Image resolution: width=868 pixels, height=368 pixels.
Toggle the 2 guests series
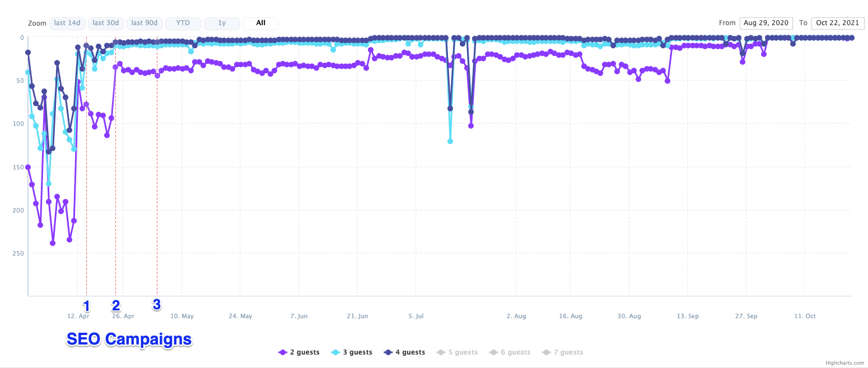tap(299, 352)
